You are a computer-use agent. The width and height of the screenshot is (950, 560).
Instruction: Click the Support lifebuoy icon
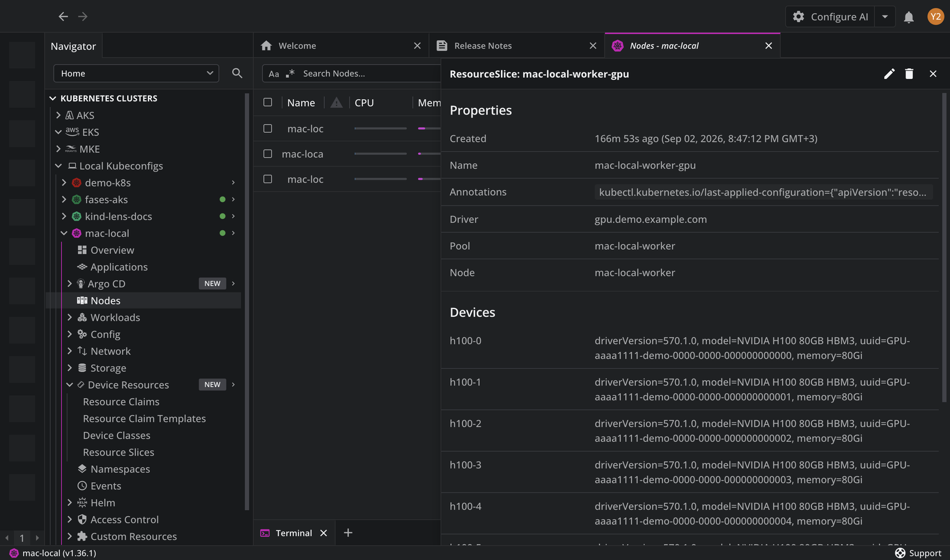[x=900, y=553]
